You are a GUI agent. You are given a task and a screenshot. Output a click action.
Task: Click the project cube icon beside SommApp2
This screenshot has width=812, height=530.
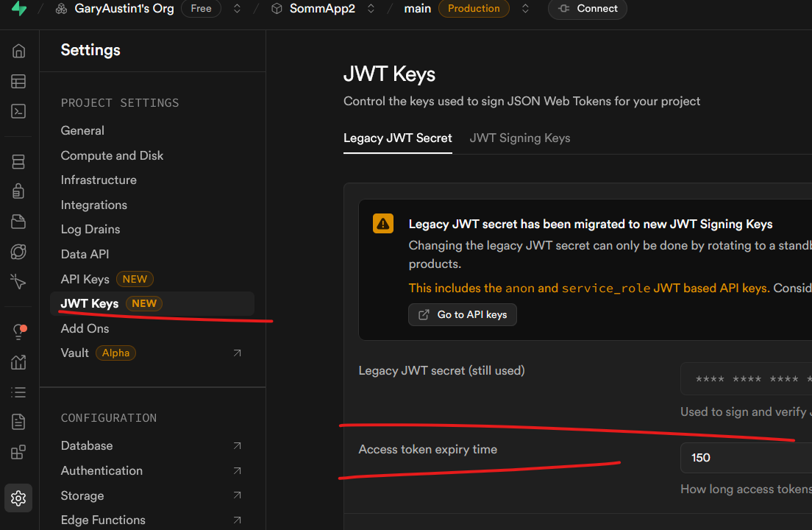point(277,9)
